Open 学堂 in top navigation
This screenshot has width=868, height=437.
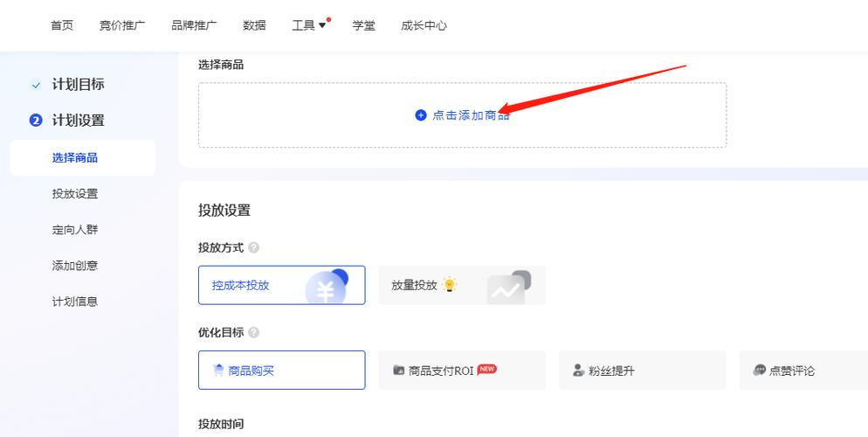click(x=363, y=25)
